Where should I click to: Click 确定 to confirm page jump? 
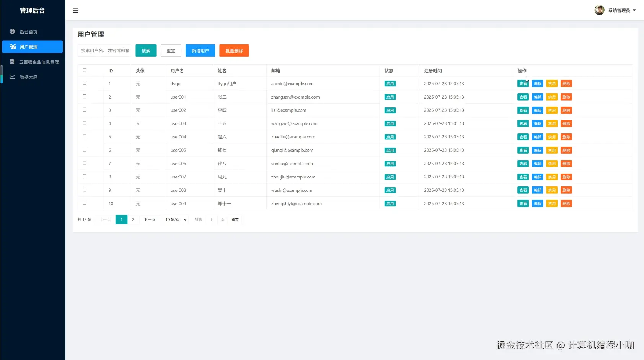(x=235, y=219)
